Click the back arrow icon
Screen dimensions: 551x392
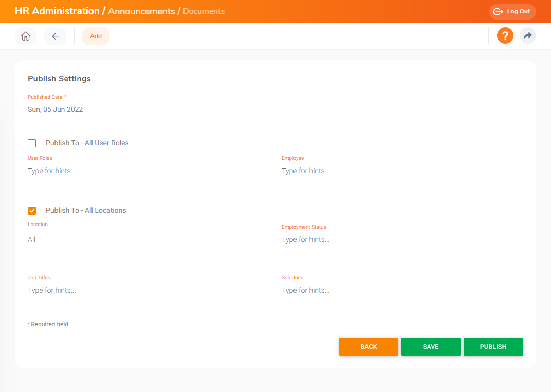(x=55, y=36)
